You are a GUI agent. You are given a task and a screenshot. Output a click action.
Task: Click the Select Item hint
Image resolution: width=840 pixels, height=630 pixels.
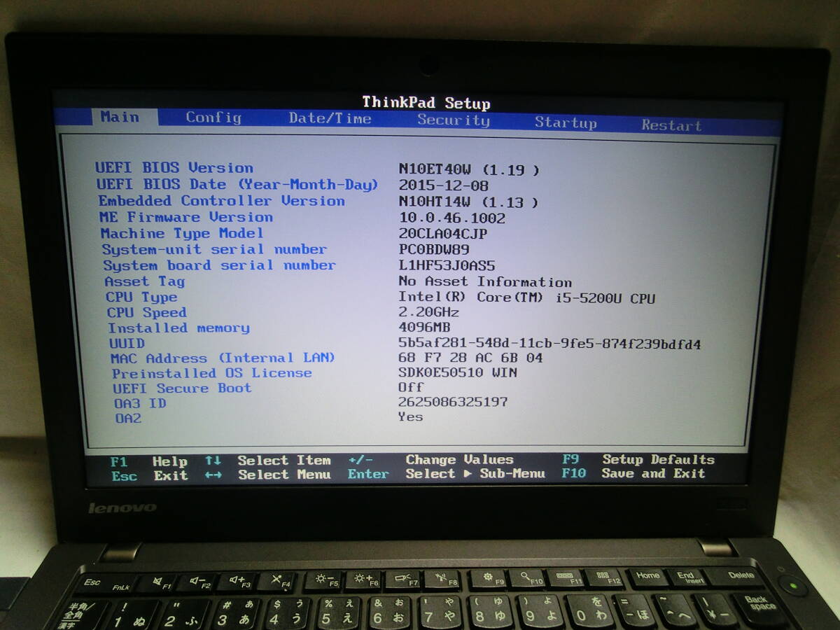267,461
